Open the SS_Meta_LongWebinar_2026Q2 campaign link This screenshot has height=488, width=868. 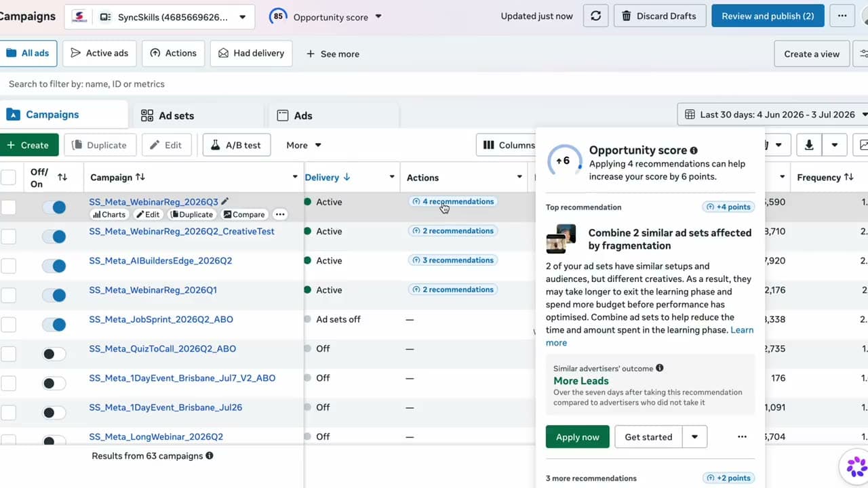(156, 436)
